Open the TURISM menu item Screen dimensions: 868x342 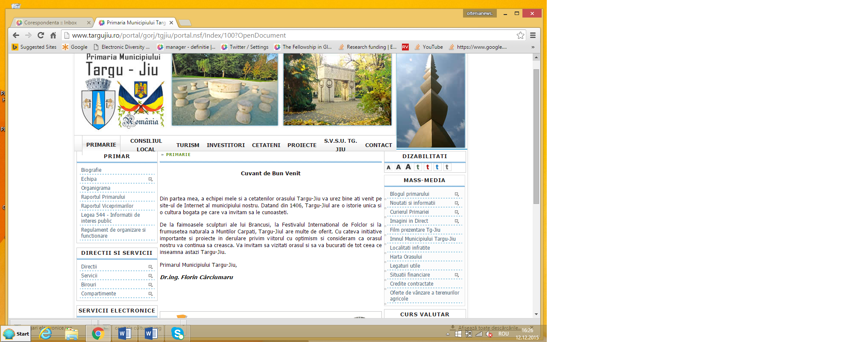tap(188, 145)
